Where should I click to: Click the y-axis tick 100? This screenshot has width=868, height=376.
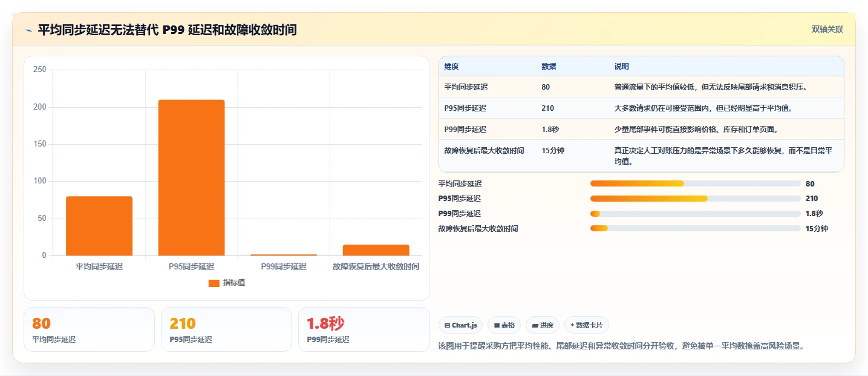point(40,181)
